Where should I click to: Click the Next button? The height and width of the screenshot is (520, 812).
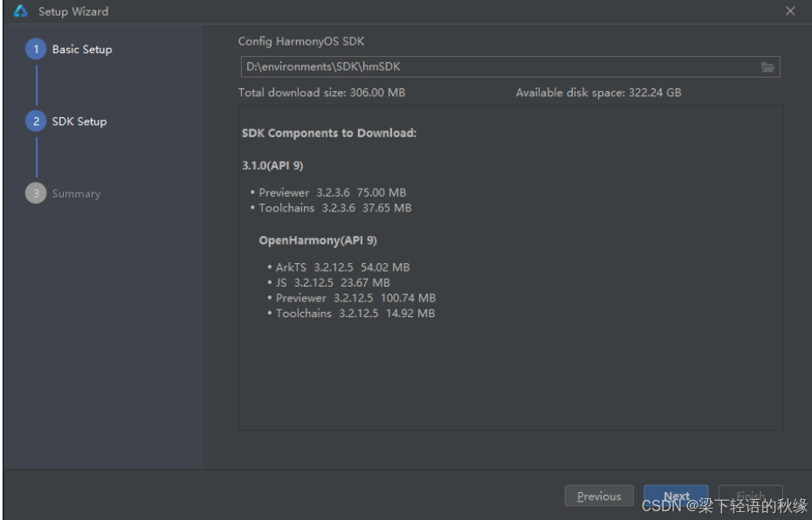coord(676,496)
